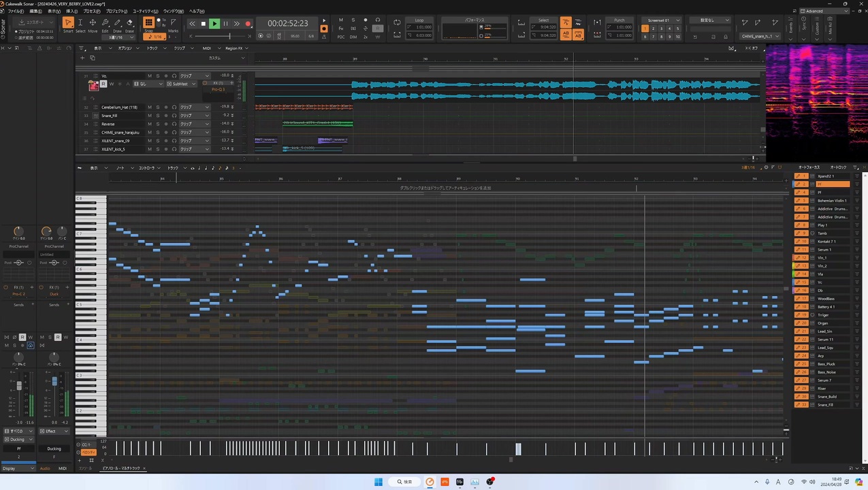
Task: Activate the Draw tool
Action: tap(117, 24)
